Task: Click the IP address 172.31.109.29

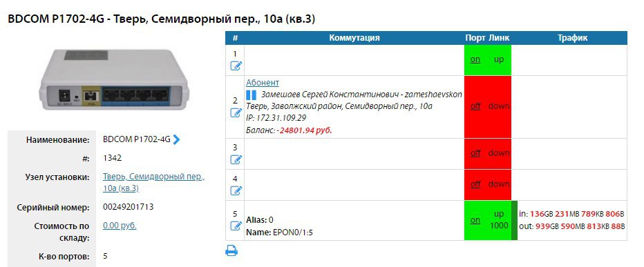Action: pyautogui.click(x=281, y=118)
